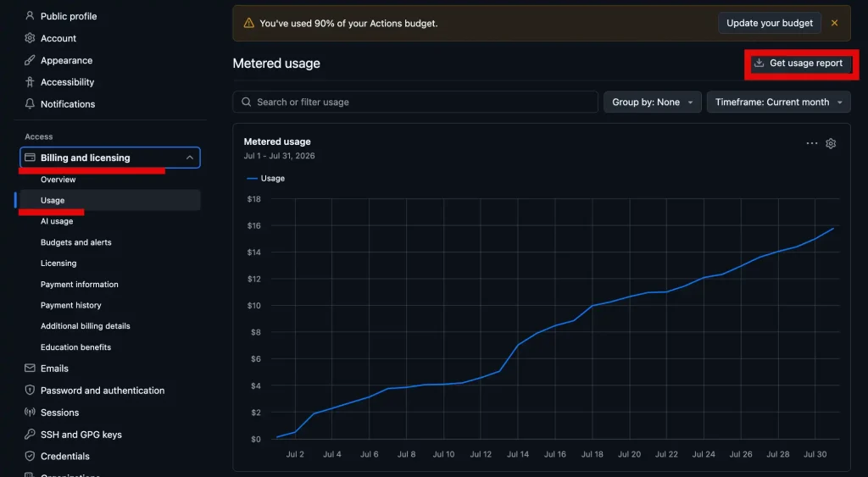
Task: Open the AI usage submenu item
Action: [x=57, y=221]
